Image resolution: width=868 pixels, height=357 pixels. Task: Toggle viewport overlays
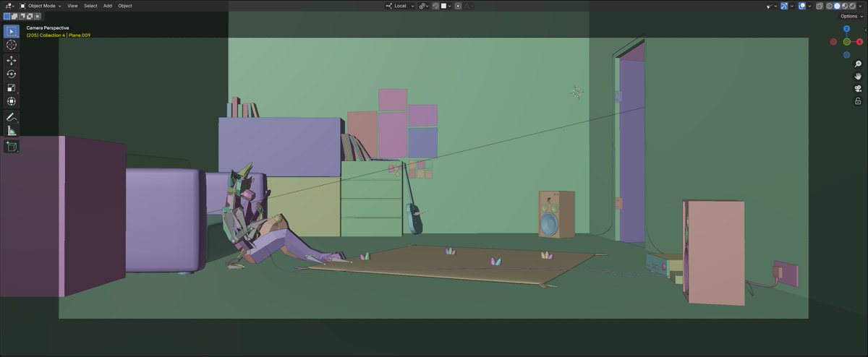(802, 6)
